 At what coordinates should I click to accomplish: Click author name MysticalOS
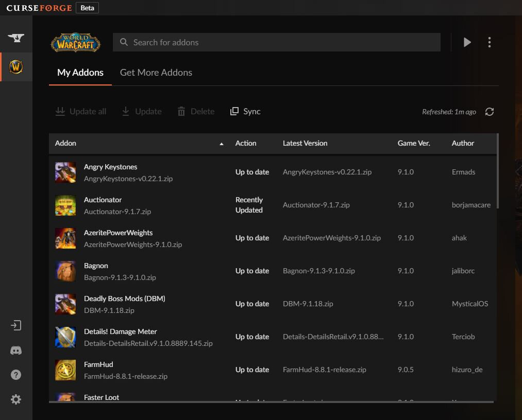click(x=470, y=304)
